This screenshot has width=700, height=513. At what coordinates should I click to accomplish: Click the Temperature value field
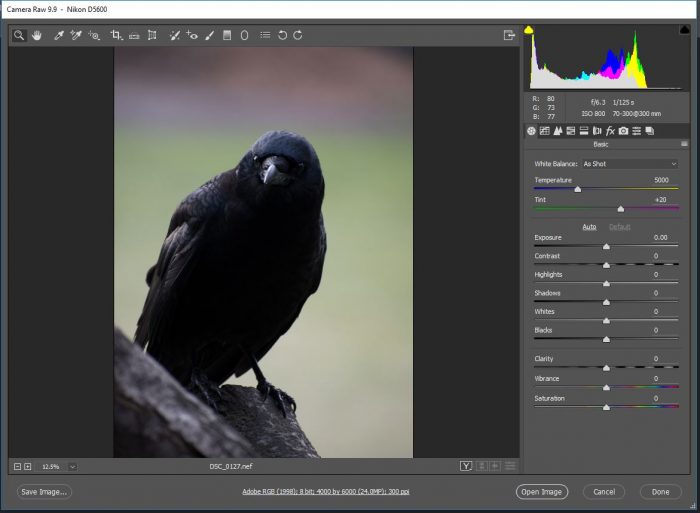(x=660, y=180)
